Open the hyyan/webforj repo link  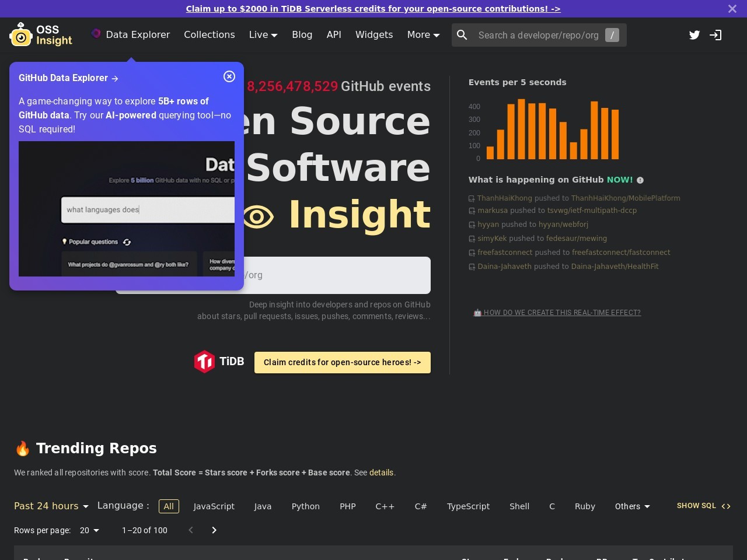coord(563,225)
